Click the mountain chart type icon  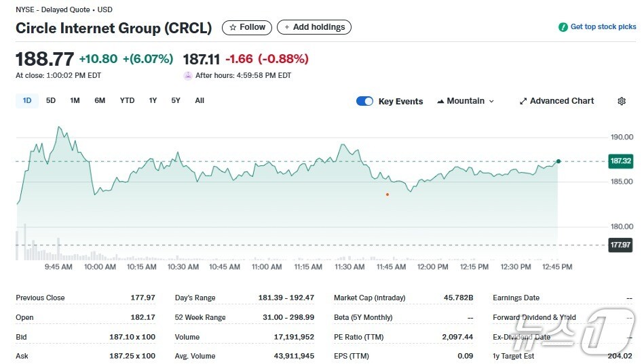pos(440,101)
